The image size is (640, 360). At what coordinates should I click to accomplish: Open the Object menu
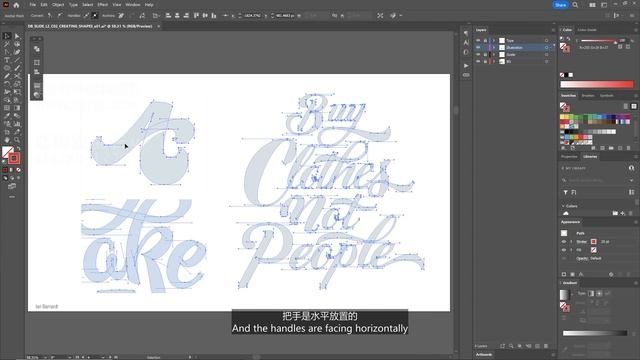point(58,5)
